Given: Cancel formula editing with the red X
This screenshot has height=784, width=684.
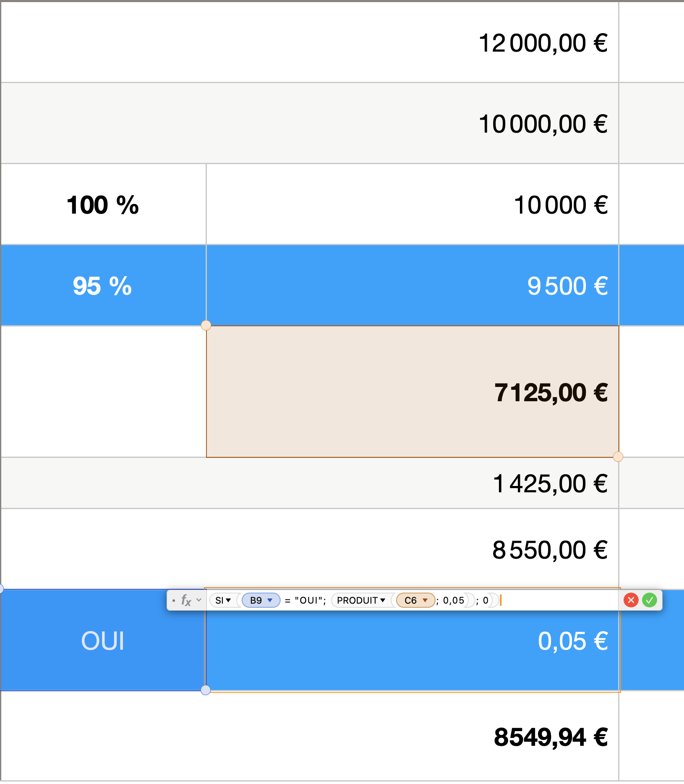Looking at the screenshot, I should (631, 600).
